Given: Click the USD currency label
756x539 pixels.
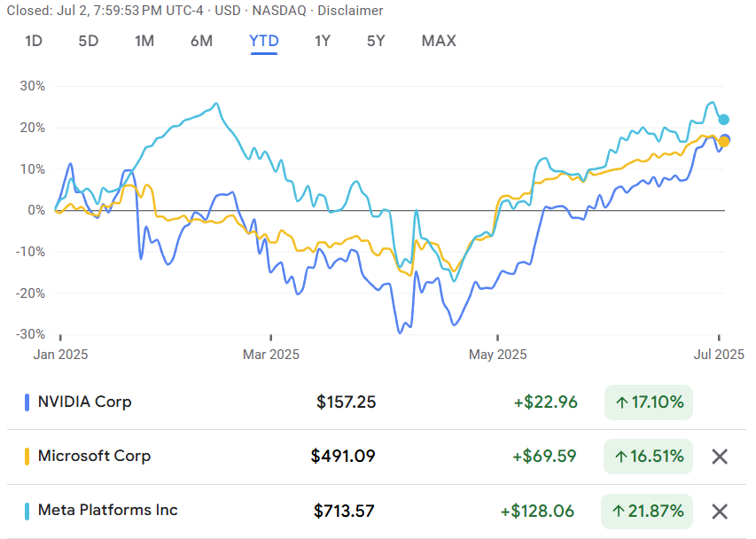Looking at the screenshot, I should (228, 11).
